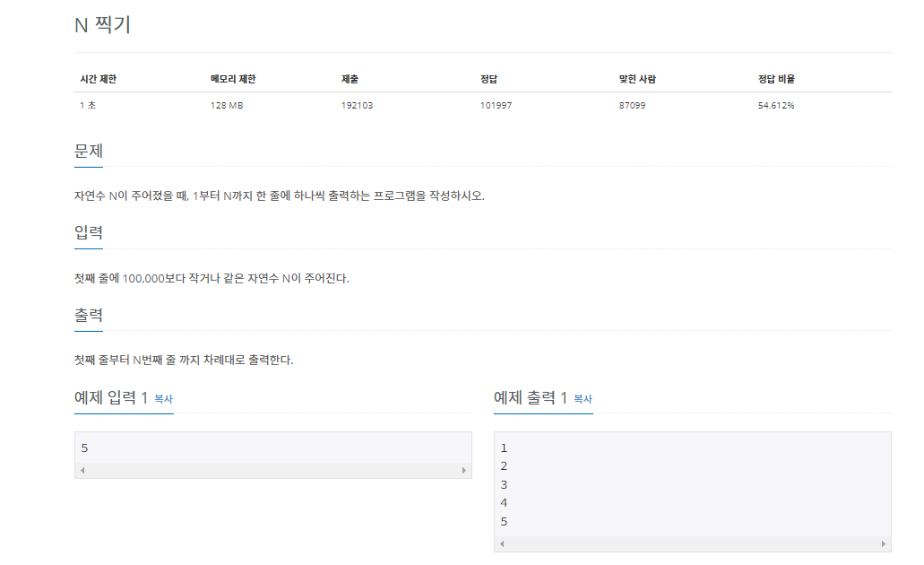Click left scroll arrow in example output box
Viewport: 924px width, 565px height.
point(502,543)
